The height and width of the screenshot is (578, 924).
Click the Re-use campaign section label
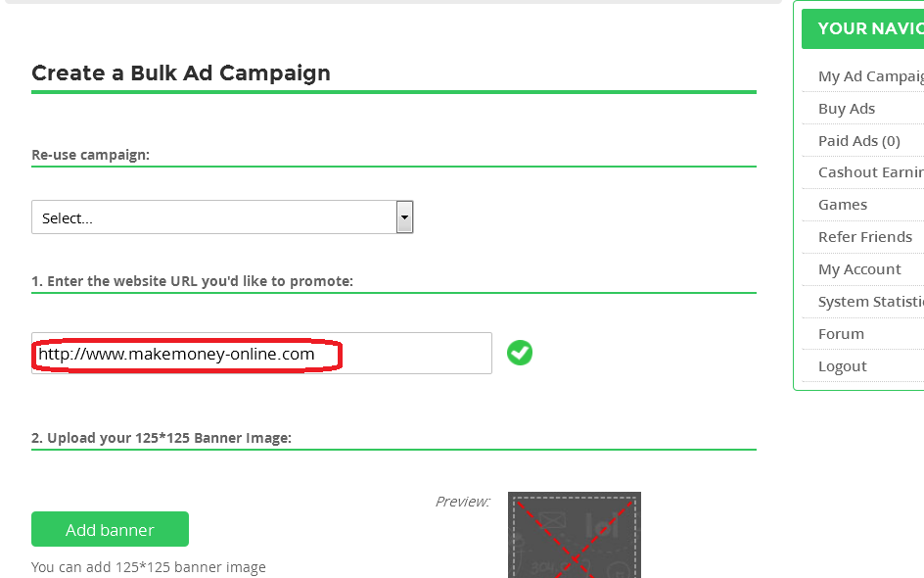(90, 155)
